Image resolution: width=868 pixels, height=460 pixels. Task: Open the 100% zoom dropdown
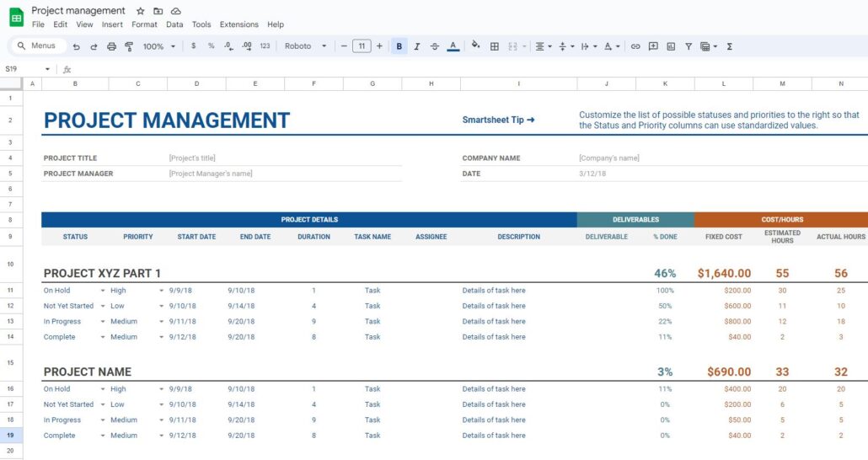[x=158, y=46]
